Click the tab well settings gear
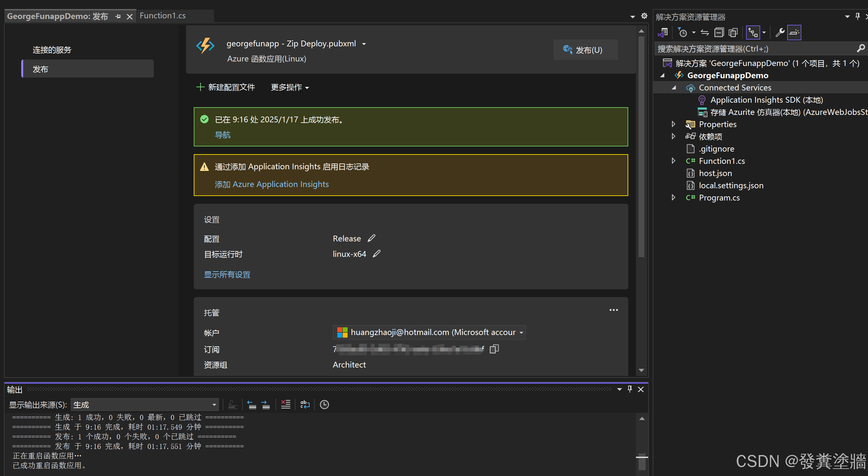Screen dimensions: 868x476 pos(644,16)
